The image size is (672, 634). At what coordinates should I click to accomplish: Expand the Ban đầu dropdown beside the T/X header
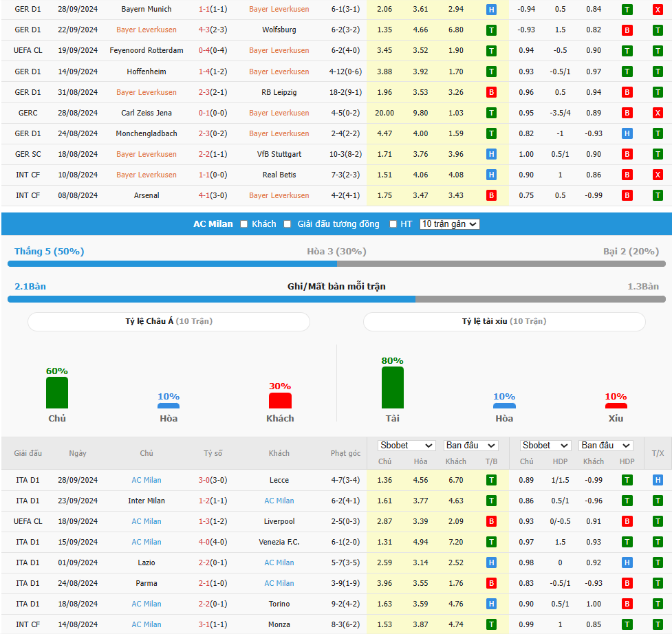[606, 446]
